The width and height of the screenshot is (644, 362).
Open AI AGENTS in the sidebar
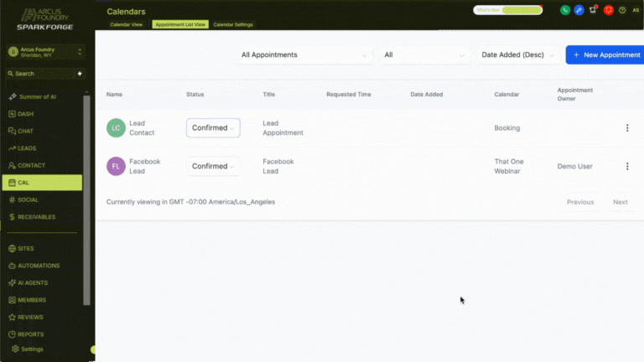coord(33,282)
